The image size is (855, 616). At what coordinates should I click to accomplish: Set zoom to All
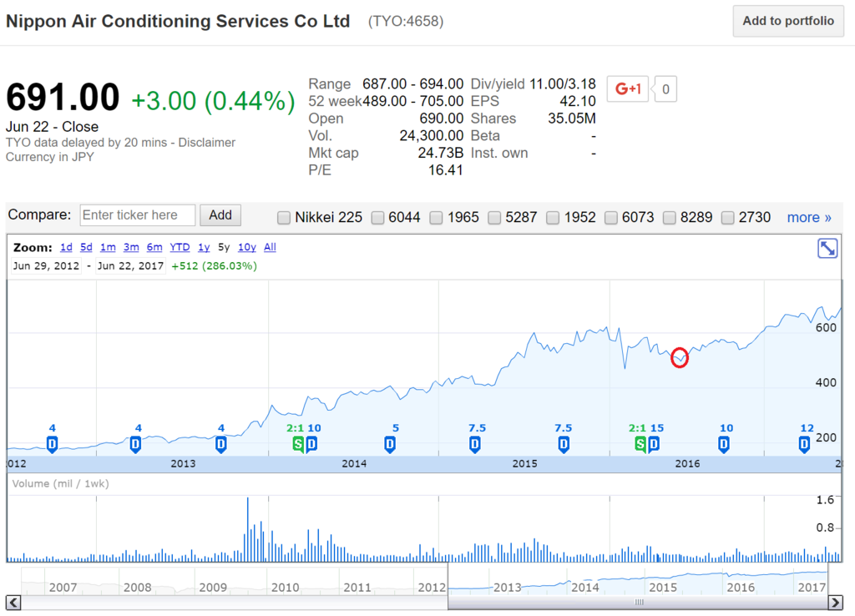coord(270,247)
